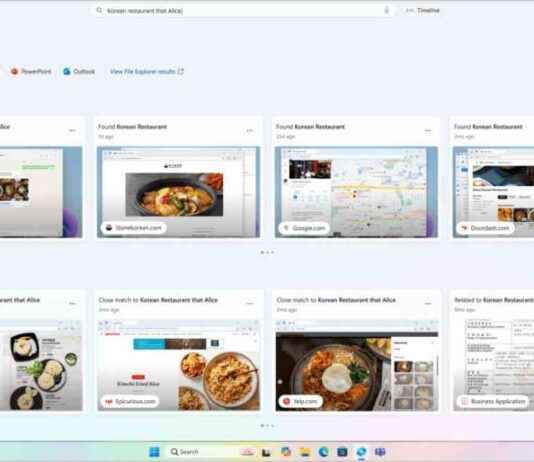Open more options on the Epicurious.com card
The height and width of the screenshot is (462, 534).
(250, 303)
